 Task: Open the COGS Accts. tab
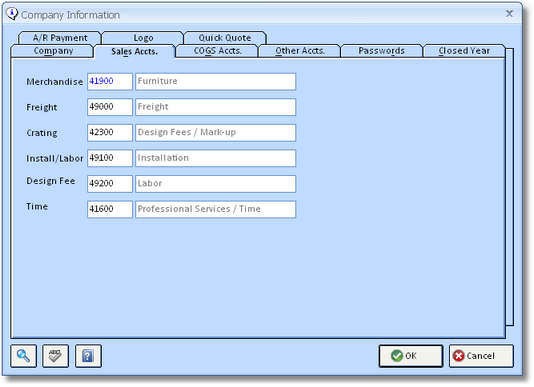point(217,51)
